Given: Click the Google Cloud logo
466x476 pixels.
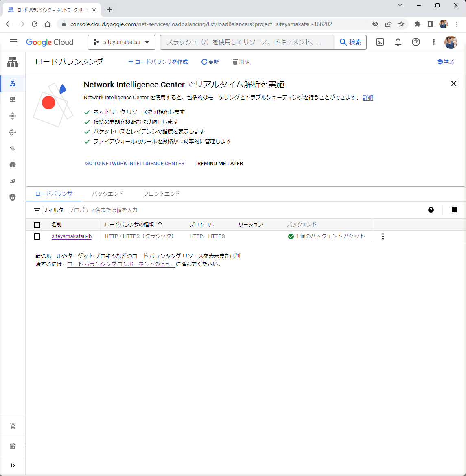Looking at the screenshot, I should (50, 42).
